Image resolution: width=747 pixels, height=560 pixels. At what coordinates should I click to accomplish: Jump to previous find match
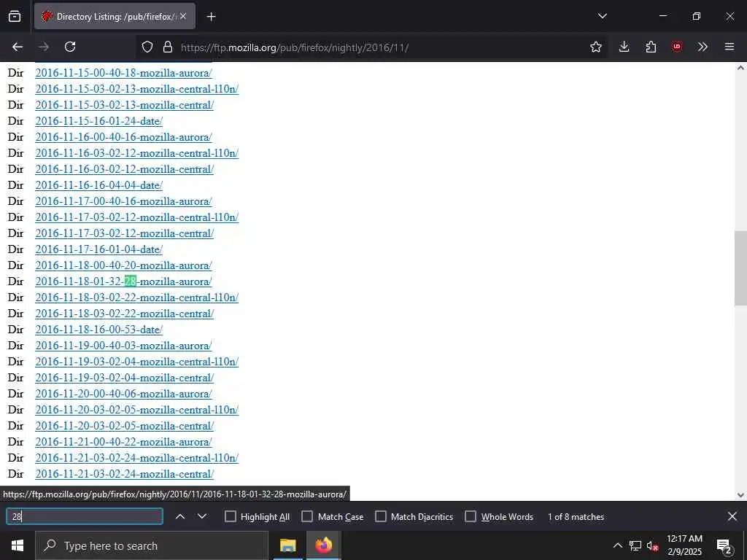180,516
